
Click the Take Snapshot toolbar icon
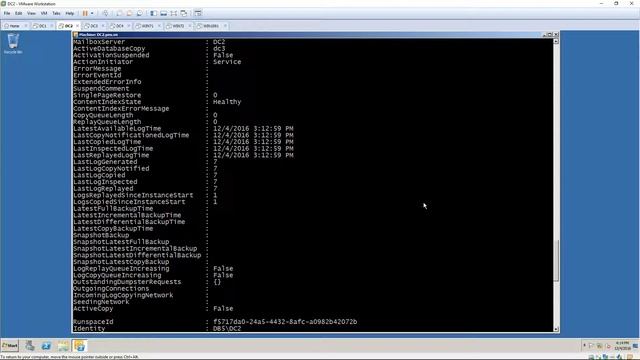tap(119, 13)
